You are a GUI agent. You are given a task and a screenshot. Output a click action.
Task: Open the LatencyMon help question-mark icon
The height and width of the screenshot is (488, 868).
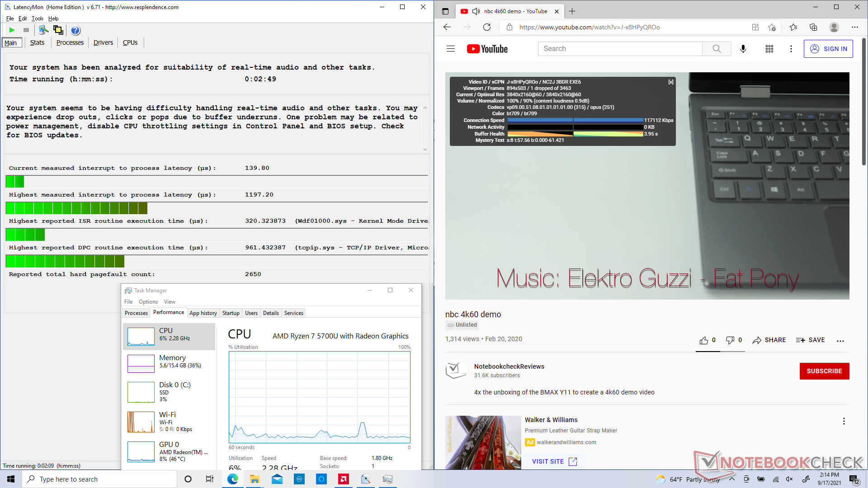[x=75, y=30]
